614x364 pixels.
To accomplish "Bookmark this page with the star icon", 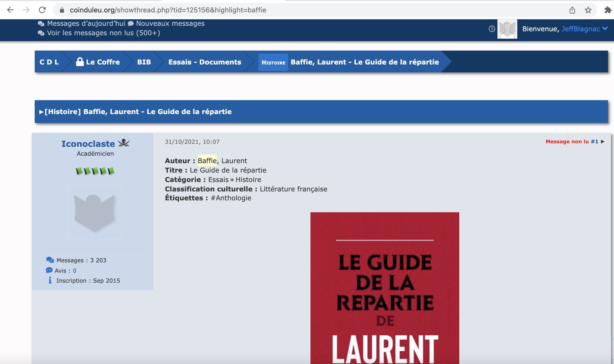I will (588, 10).
